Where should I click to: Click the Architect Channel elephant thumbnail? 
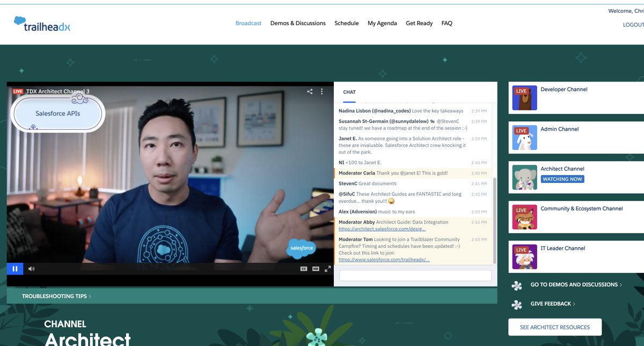[x=524, y=177]
